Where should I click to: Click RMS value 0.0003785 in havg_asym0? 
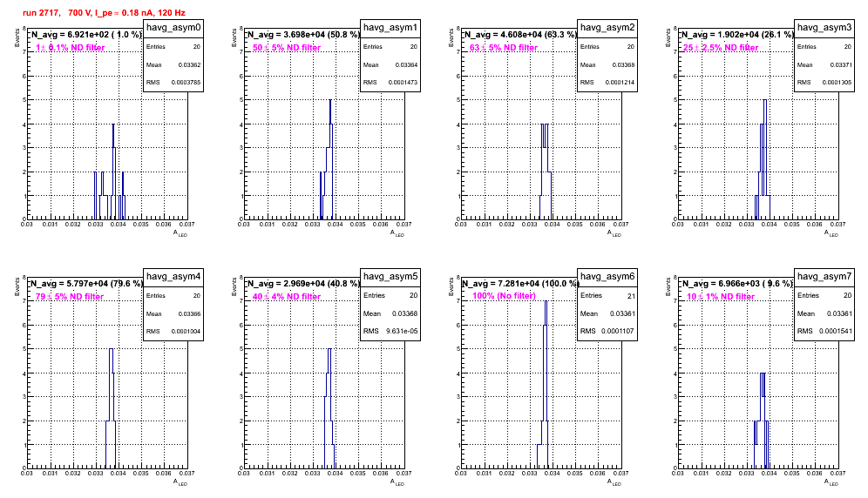point(187,83)
